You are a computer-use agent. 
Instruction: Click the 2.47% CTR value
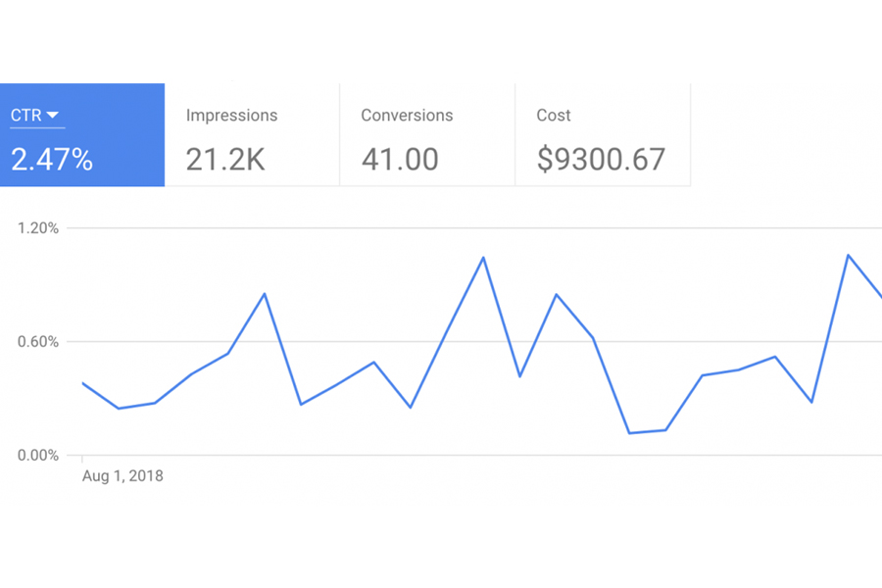point(52,159)
